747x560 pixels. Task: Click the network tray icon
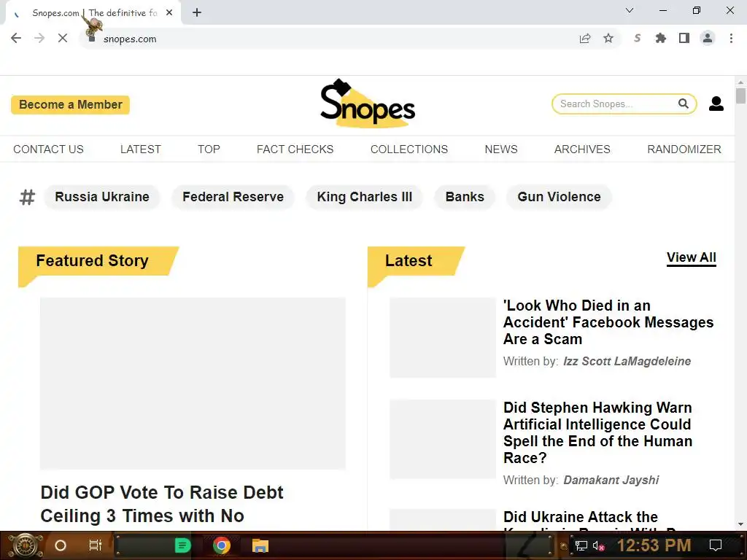(581, 545)
